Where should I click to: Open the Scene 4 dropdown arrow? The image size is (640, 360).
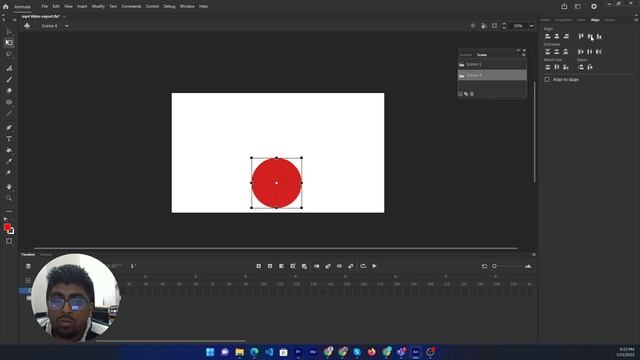[67, 26]
